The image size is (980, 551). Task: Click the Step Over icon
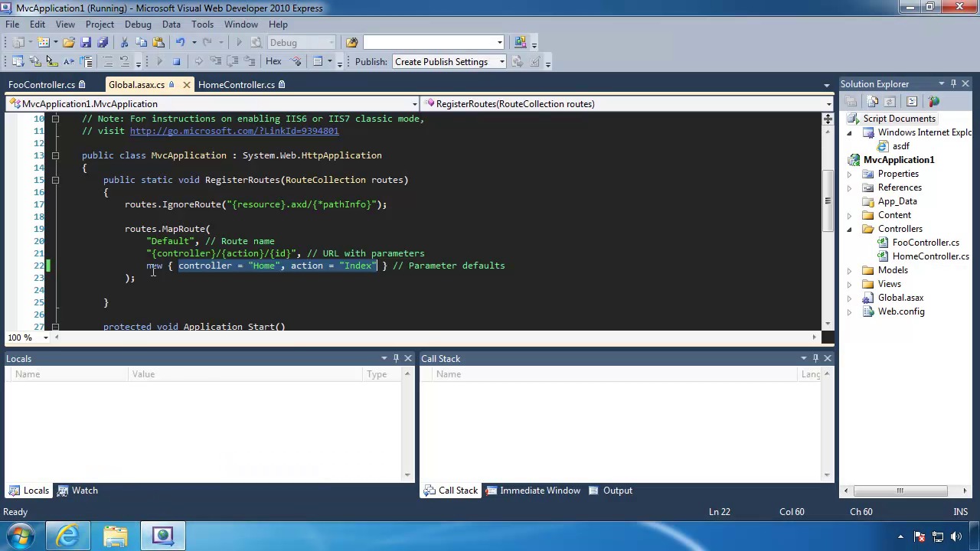point(233,62)
